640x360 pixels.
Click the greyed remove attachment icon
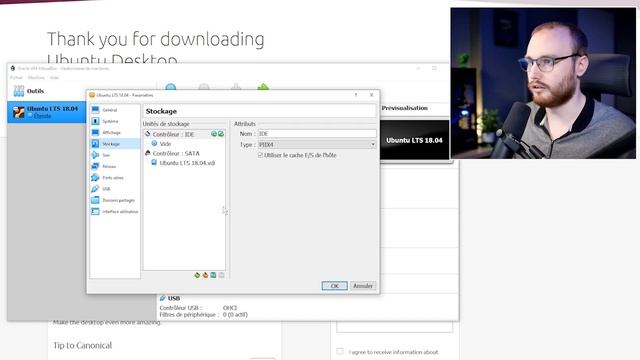pos(221,276)
